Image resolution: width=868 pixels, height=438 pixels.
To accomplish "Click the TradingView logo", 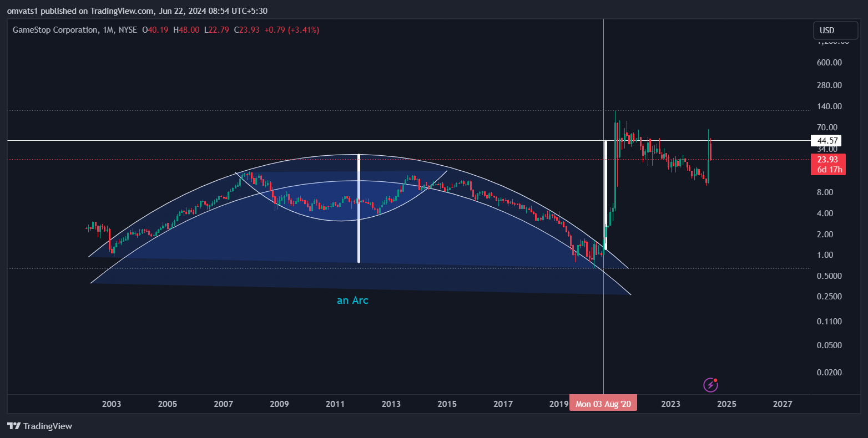I will pyautogui.click(x=39, y=426).
